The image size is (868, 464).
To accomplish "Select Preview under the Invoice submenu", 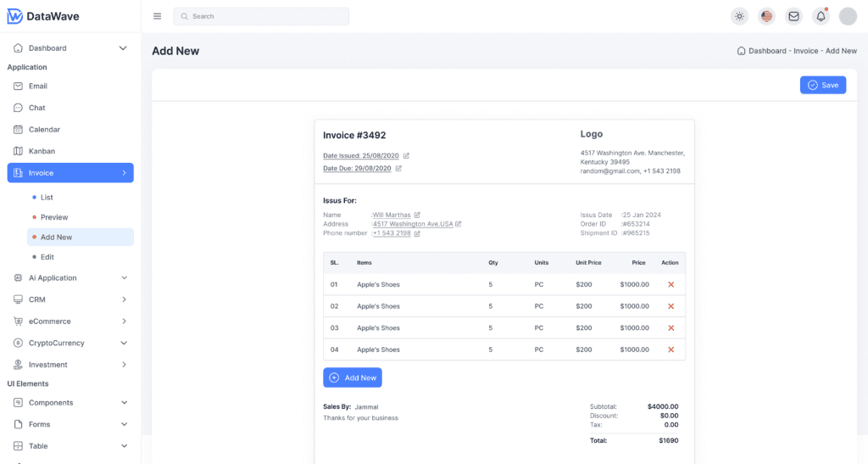I will tap(54, 217).
